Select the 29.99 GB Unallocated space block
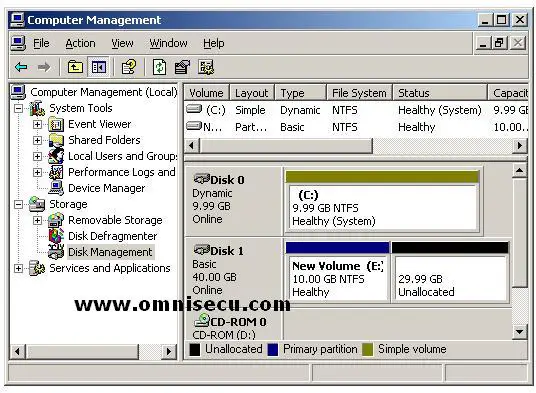Image resolution: width=536 pixels, height=393 pixels. pos(450,272)
